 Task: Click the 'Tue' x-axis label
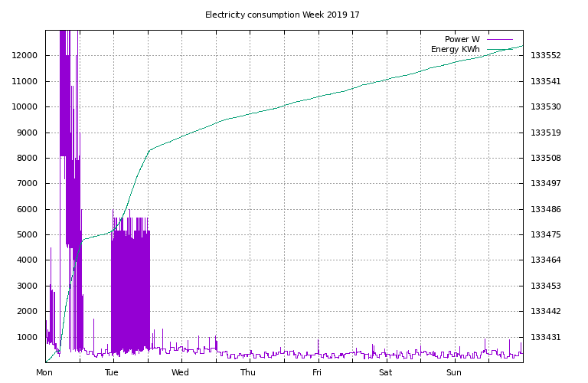click(112, 372)
